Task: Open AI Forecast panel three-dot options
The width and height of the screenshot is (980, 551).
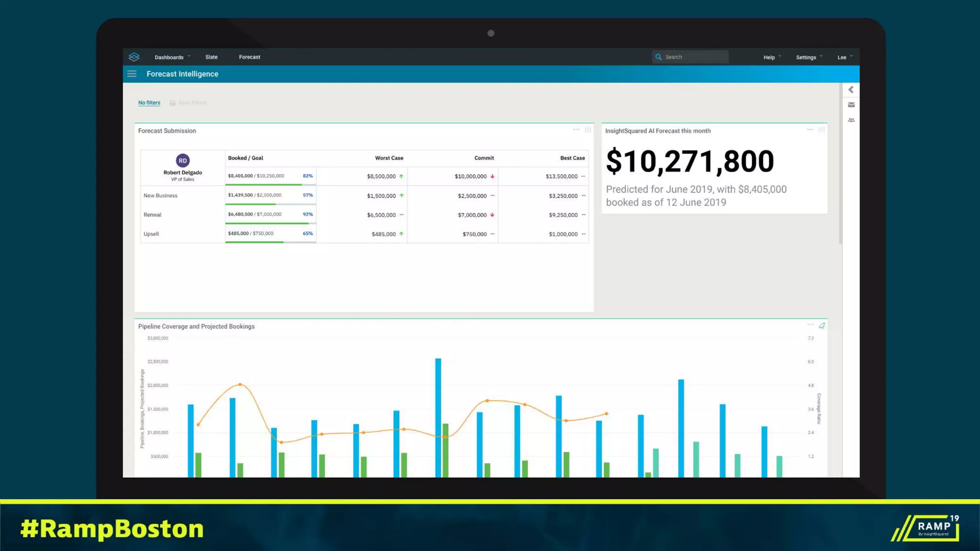Action: [810, 130]
